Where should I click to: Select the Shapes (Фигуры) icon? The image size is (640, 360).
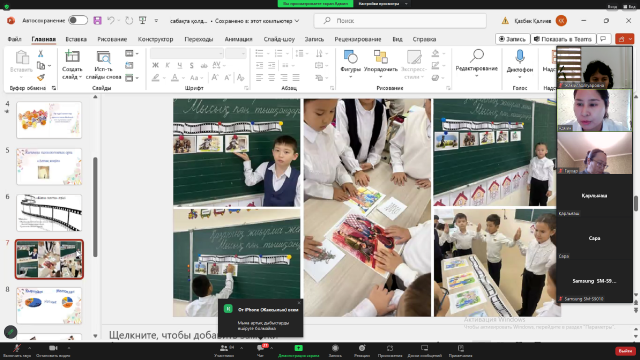[x=351, y=61]
